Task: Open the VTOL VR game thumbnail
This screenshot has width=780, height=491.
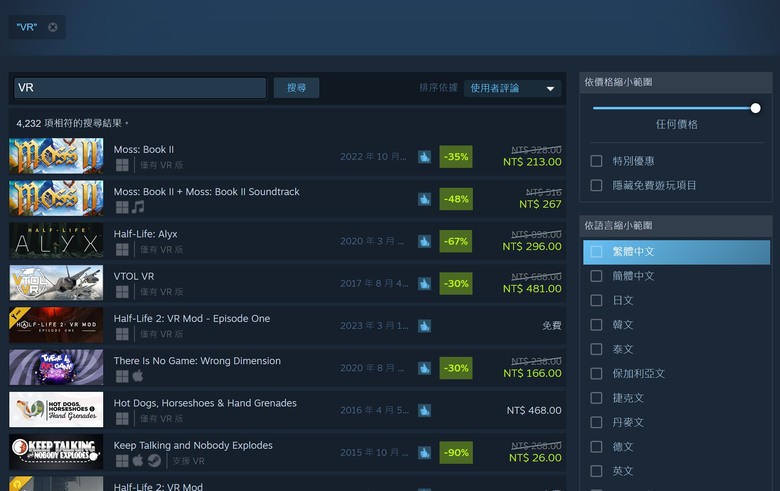Action: (x=56, y=283)
